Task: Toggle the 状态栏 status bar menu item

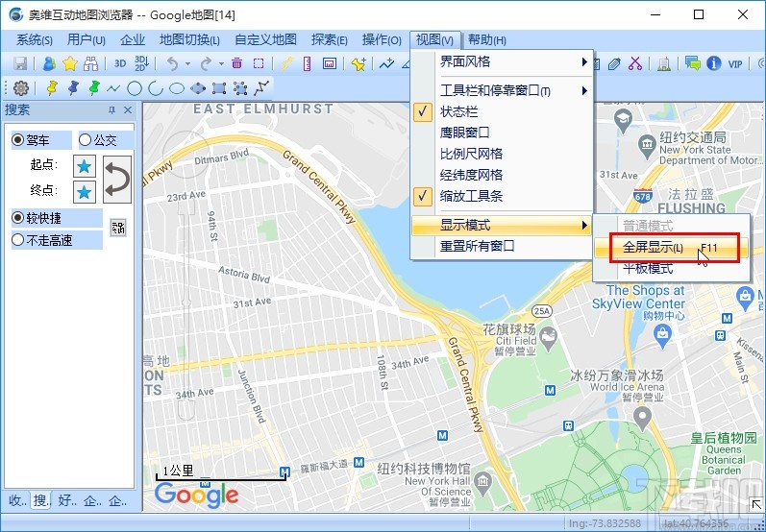Action: (x=502, y=111)
